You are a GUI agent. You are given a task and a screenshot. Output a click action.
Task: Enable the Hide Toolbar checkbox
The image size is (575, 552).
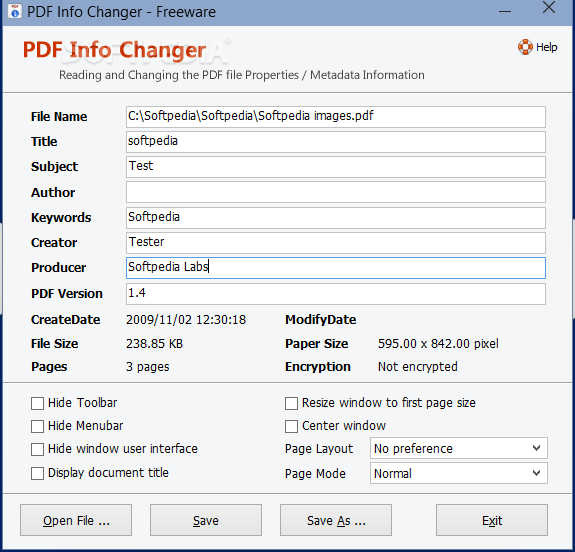(37, 403)
